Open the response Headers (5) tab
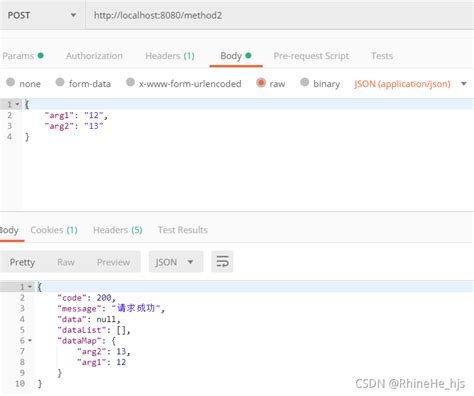Image resolution: width=474 pixels, height=396 pixels. coord(118,230)
